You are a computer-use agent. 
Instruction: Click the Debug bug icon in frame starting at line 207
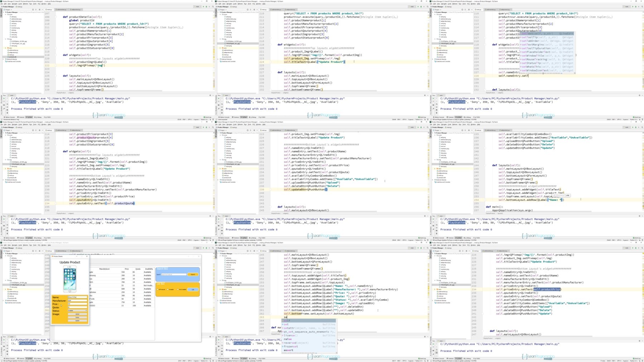pos(206,6)
